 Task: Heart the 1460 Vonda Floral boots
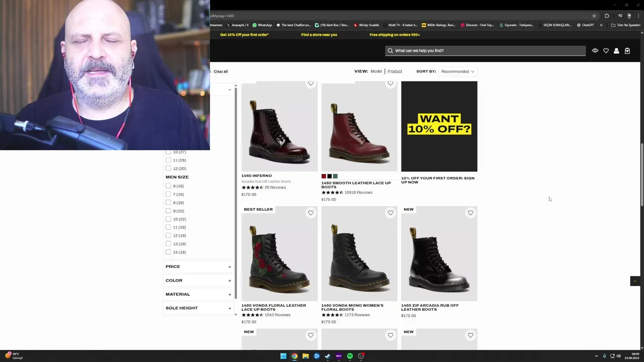310,213
